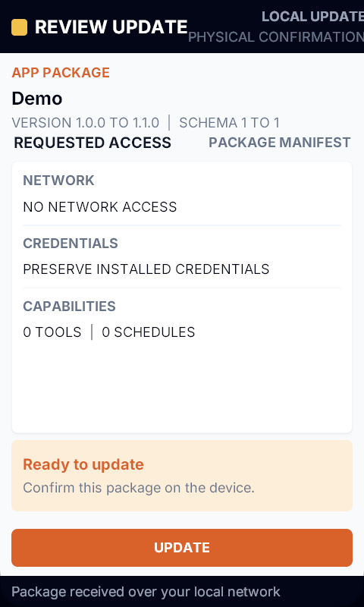Click the Network section heading

coord(59,181)
